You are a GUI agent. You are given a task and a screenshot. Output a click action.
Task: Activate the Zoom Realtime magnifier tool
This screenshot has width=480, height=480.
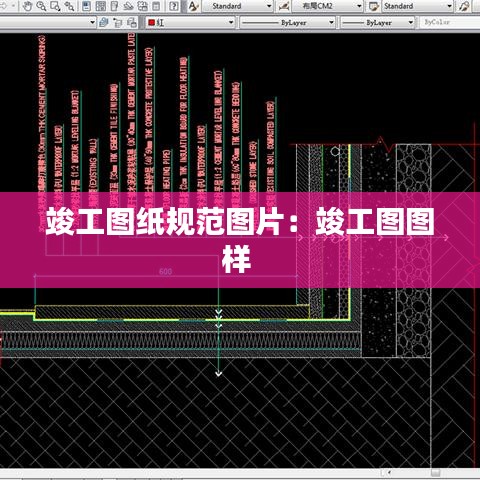(x=41, y=6)
